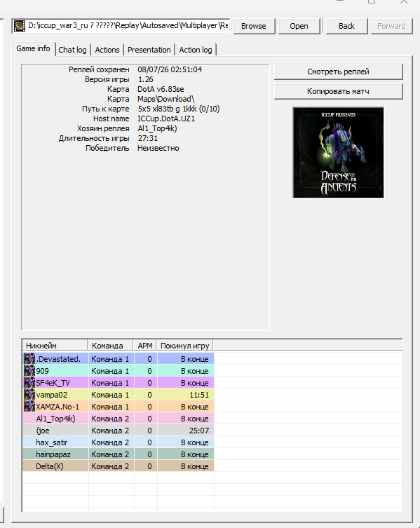Go to the Presentation tab

point(149,50)
